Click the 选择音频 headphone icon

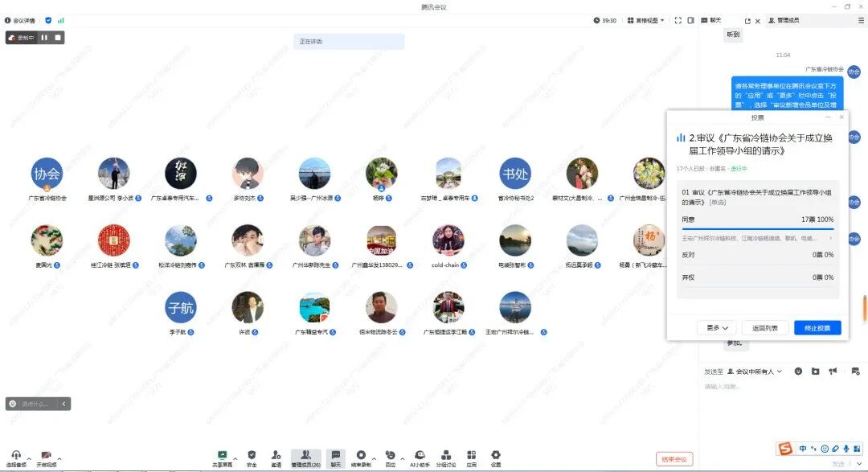[15, 458]
